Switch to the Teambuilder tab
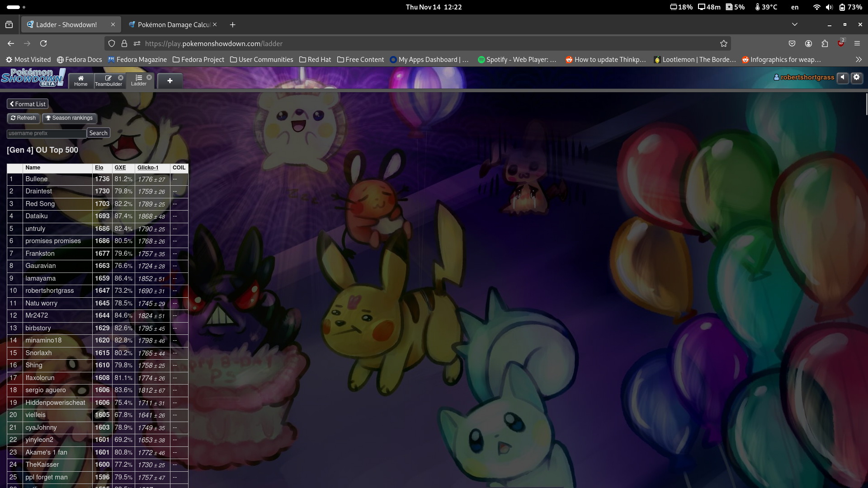Viewport: 868px width, 488px height. pos(108,80)
